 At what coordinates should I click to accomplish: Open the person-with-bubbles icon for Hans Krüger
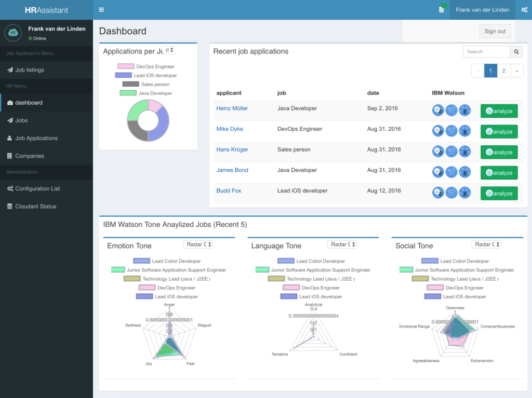click(451, 152)
